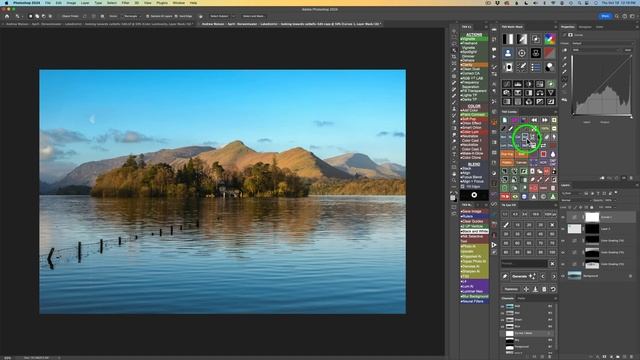The image size is (640, 360).
Task: Switch to the Paths tab
Action: pos(521,298)
